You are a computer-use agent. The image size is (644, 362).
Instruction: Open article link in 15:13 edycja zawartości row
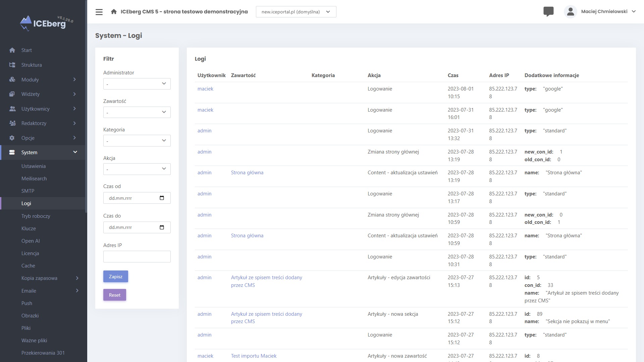pos(267,281)
